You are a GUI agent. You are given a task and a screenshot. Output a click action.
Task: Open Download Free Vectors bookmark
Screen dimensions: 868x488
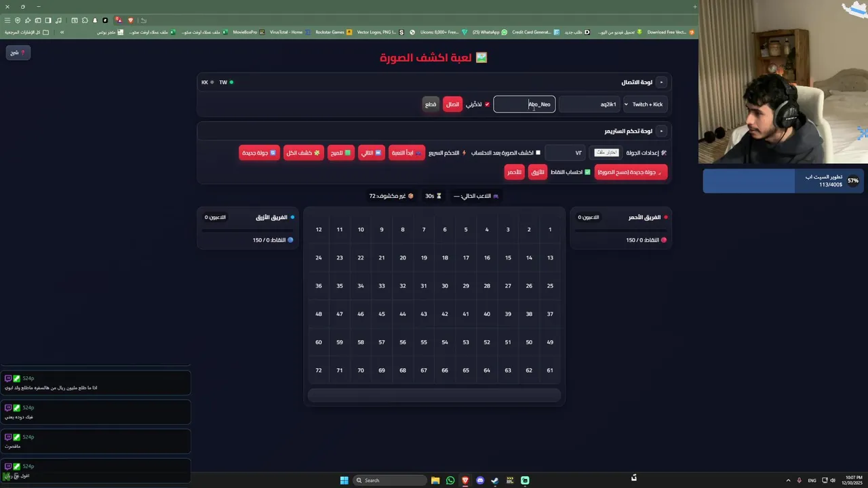[671, 32]
